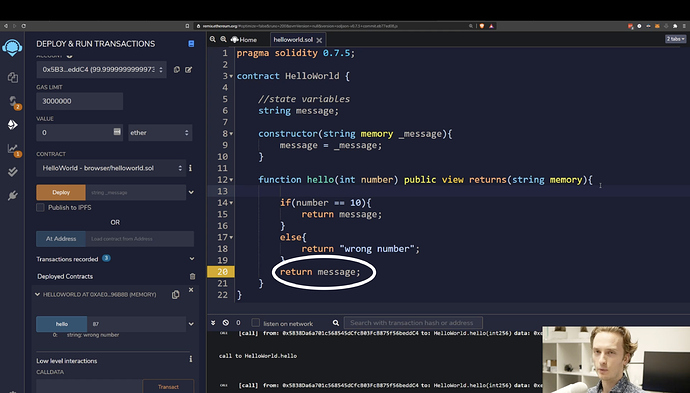
Task: Switch to the Home tab
Action: point(244,40)
